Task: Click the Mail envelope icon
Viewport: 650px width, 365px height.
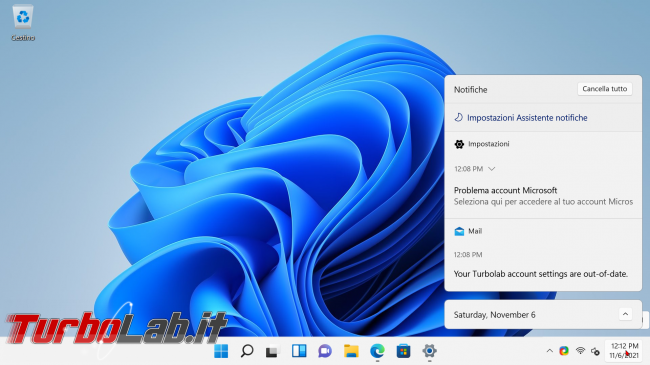Action: [459, 231]
